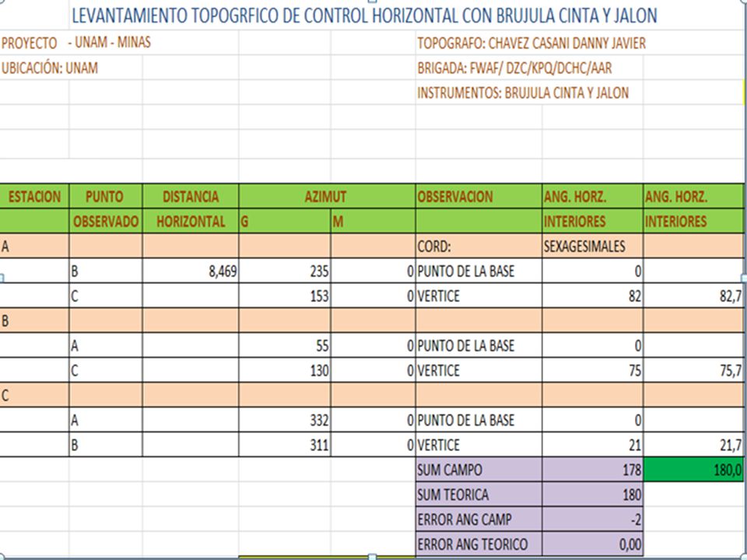Click azimuth value 235
Image resolution: width=747 pixels, height=560 pixels.
tap(285, 271)
